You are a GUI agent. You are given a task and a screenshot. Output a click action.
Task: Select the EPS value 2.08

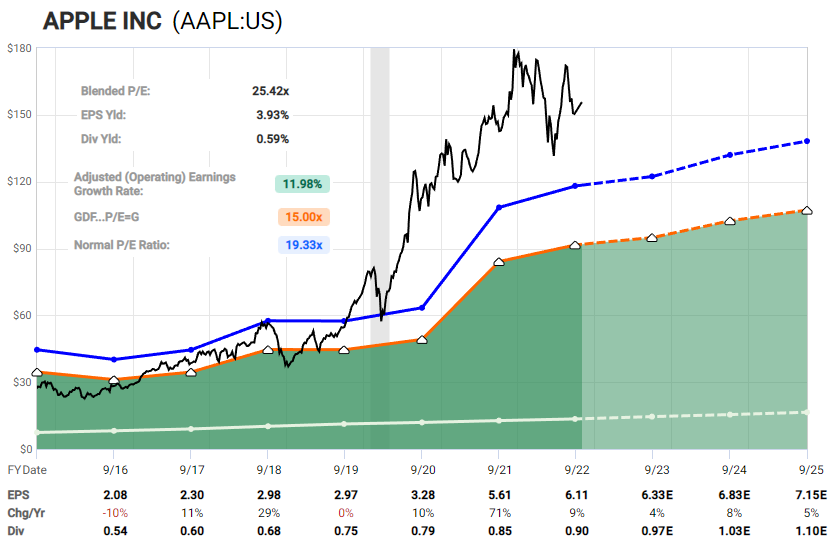(115, 495)
